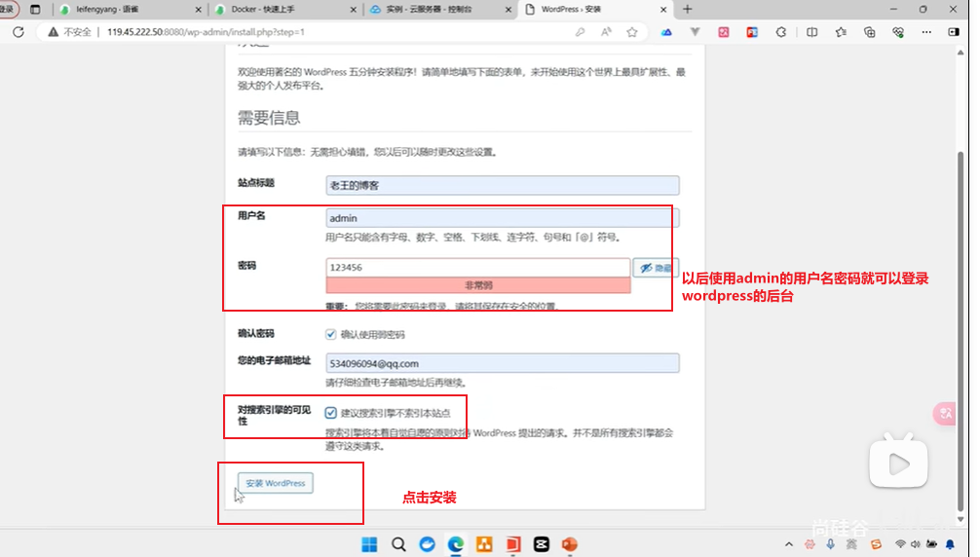Image resolution: width=980 pixels, height=557 pixels.
Task: Click the pink translate floating icon
Action: pyautogui.click(x=945, y=414)
